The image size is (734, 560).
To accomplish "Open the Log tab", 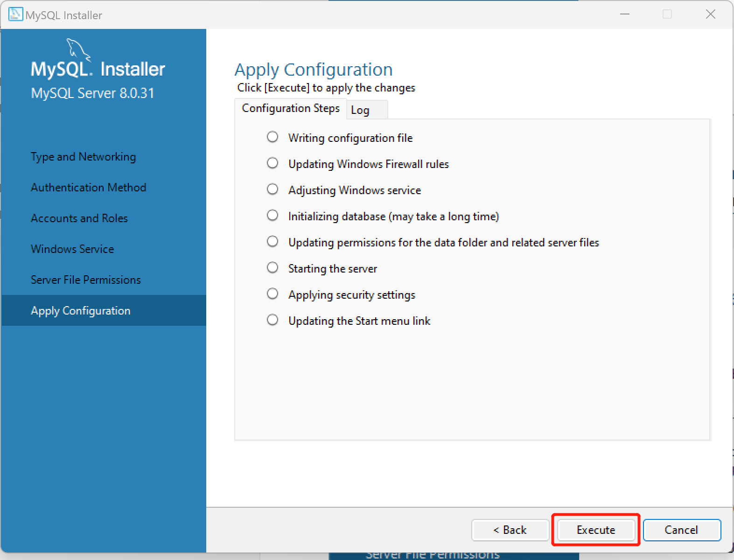I will [367, 110].
